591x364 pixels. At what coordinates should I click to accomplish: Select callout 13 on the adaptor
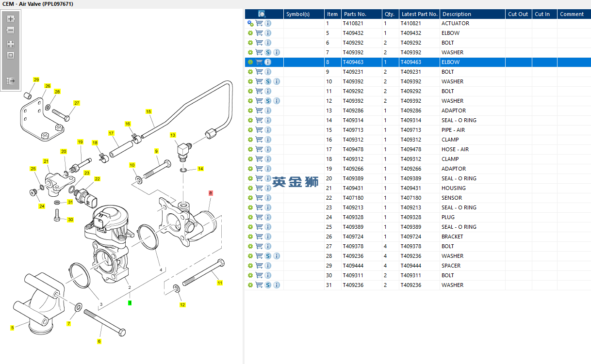(x=173, y=135)
